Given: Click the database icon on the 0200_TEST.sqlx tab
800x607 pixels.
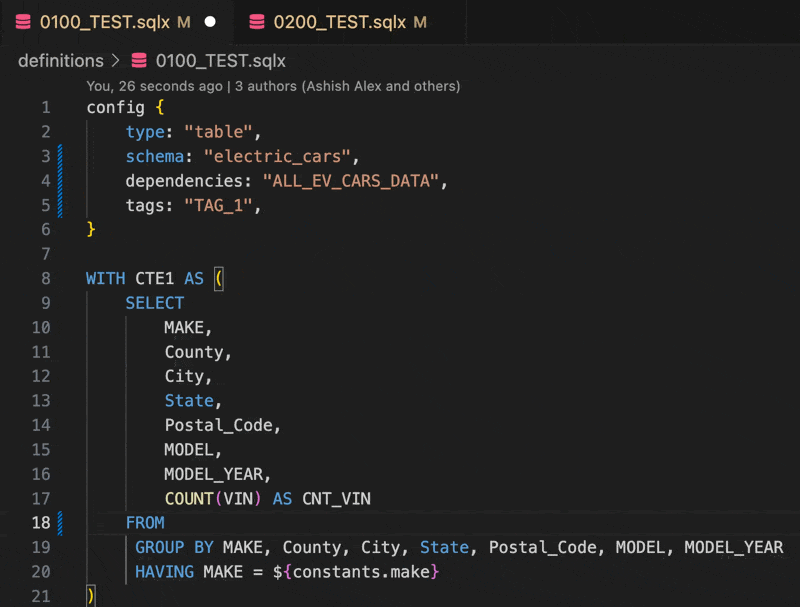Looking at the screenshot, I should tap(259, 20).
